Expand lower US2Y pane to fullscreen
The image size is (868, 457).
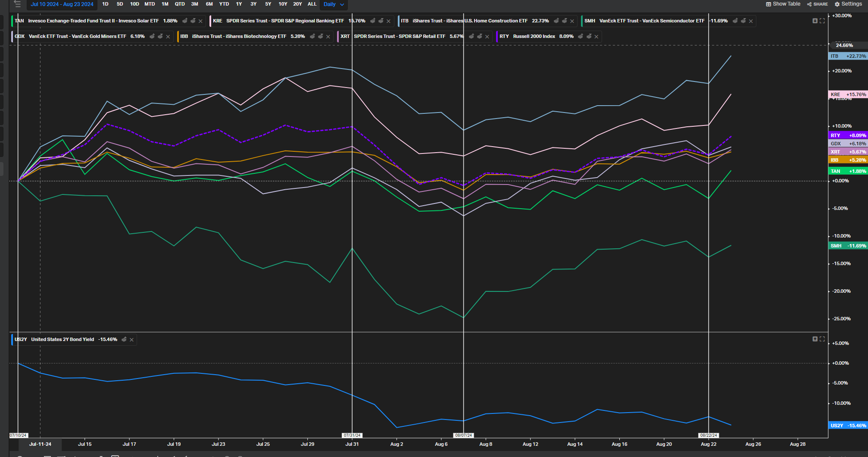coord(822,339)
